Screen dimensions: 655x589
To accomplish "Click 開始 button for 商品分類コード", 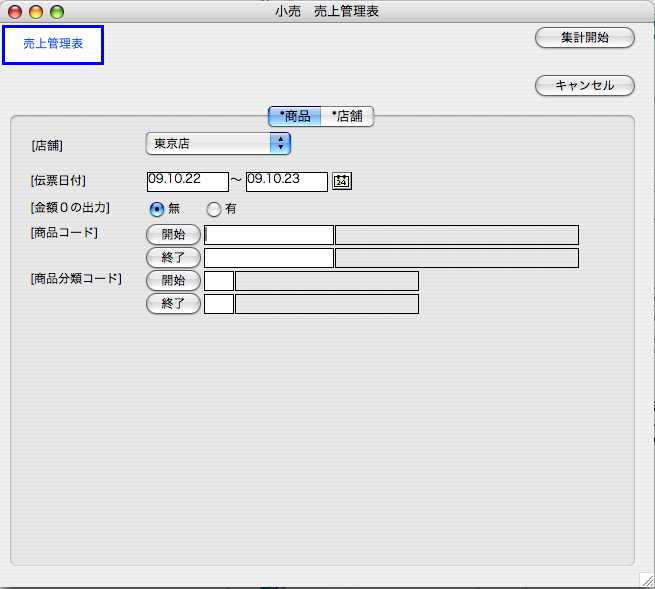I will coord(173,280).
